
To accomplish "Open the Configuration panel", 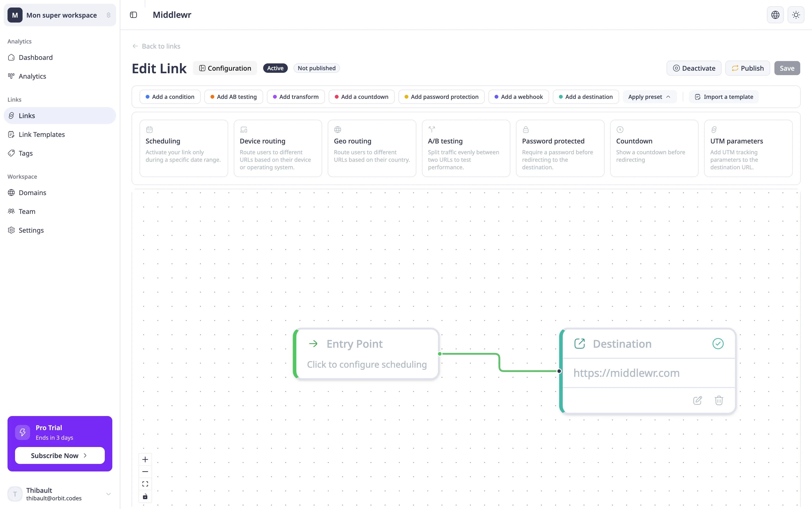I will click(225, 68).
